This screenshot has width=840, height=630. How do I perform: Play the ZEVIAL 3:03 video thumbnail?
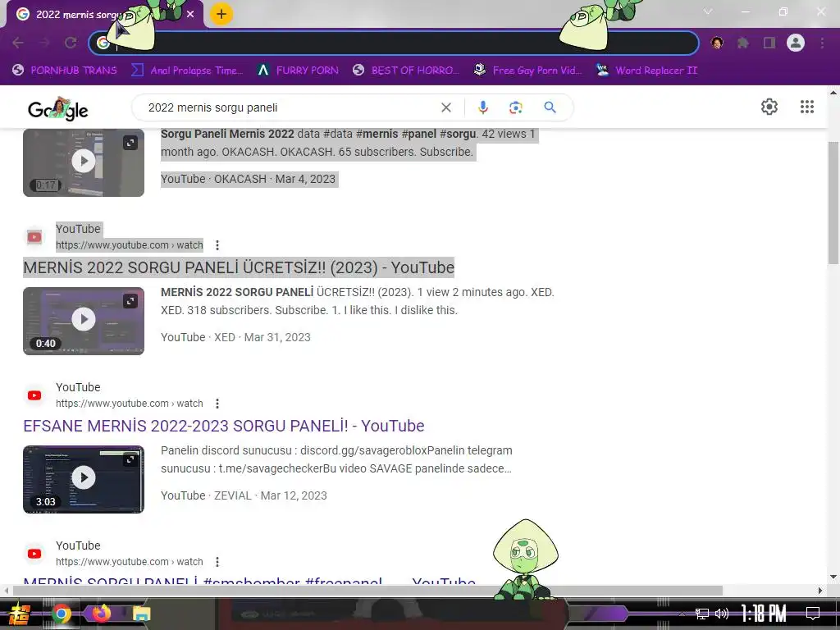coord(84,479)
